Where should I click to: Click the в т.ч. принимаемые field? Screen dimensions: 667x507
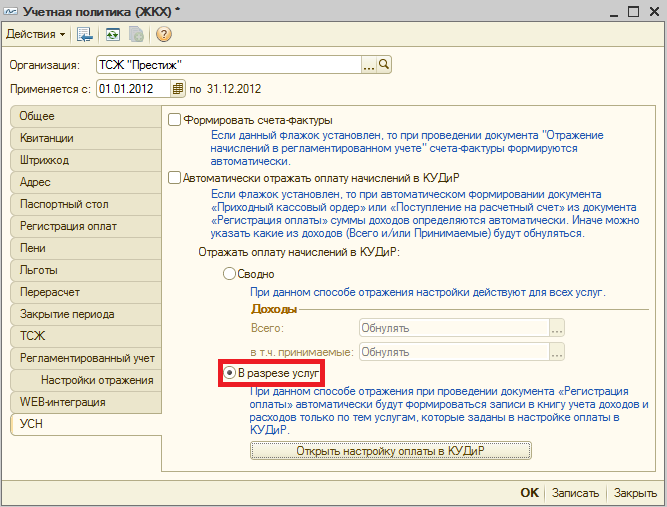(454, 352)
